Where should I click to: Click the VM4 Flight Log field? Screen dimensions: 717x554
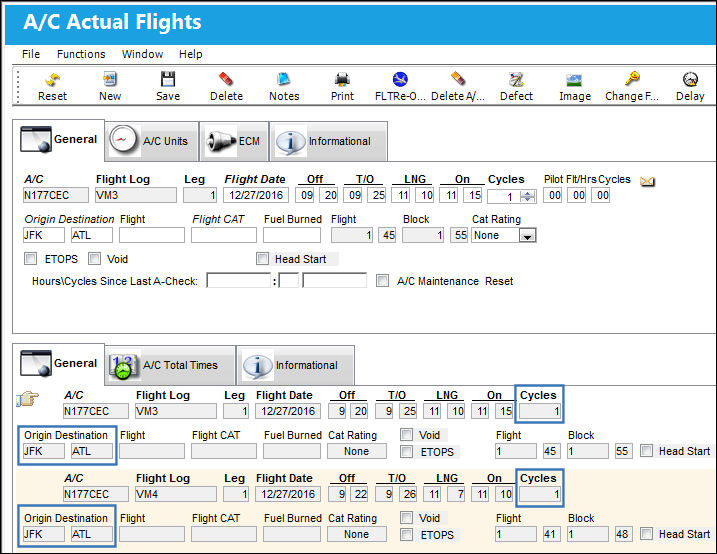pyautogui.click(x=176, y=494)
